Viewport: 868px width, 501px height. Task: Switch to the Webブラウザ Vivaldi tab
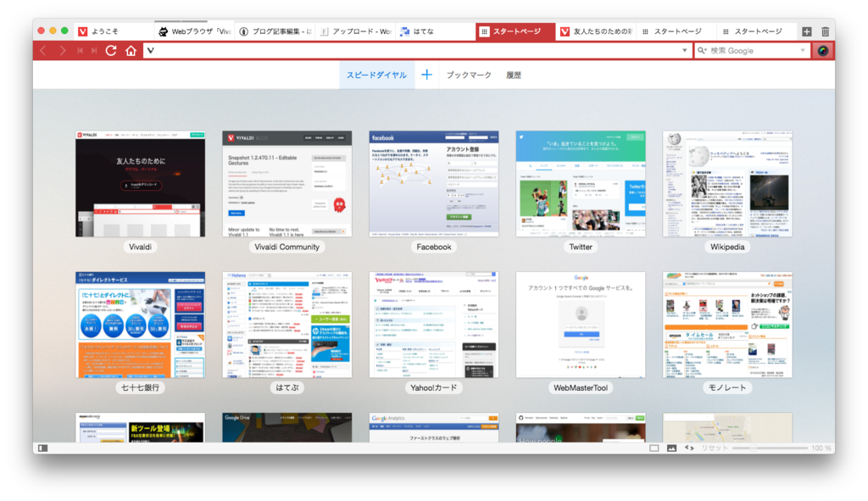point(194,31)
